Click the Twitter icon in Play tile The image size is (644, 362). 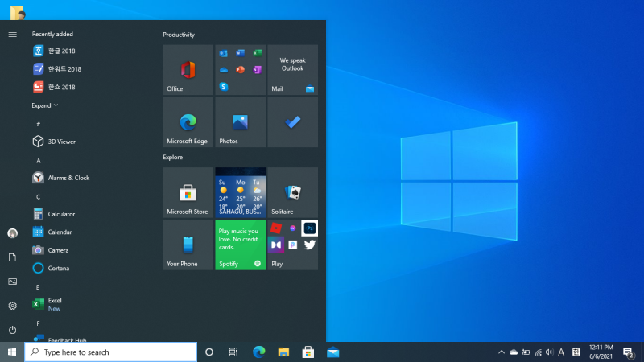(310, 245)
